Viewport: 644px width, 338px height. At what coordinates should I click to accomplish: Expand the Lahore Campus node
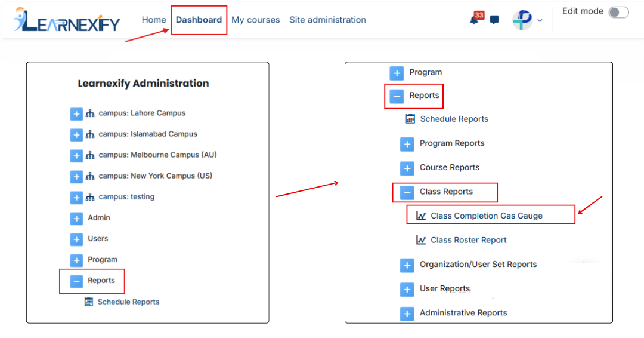(76, 114)
